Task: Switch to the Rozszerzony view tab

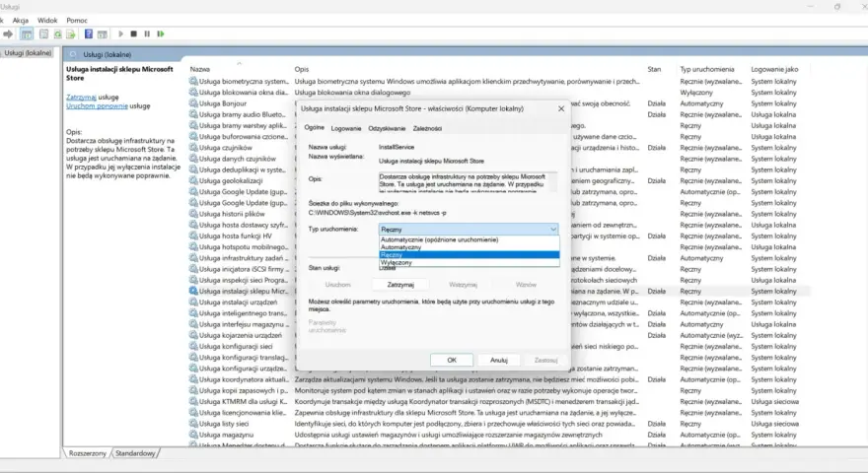Action: 88,453
